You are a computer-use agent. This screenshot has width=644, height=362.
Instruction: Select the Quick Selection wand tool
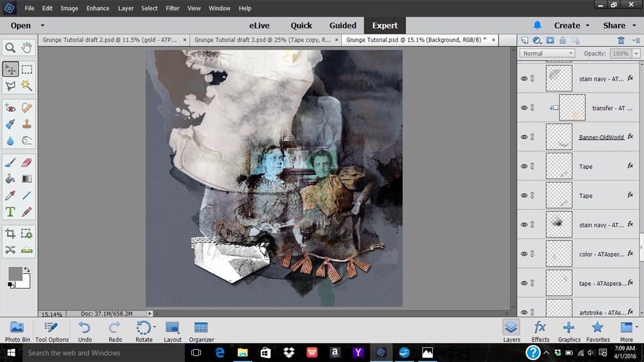pos(26,86)
